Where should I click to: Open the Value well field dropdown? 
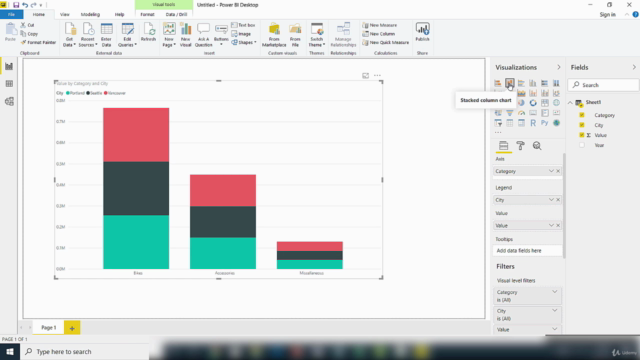pos(551,225)
